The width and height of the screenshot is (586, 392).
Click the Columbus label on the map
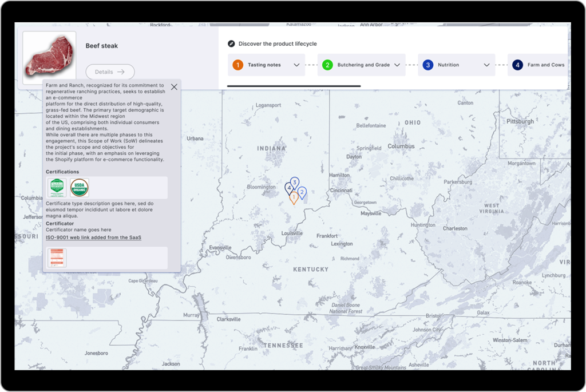[x=401, y=146]
